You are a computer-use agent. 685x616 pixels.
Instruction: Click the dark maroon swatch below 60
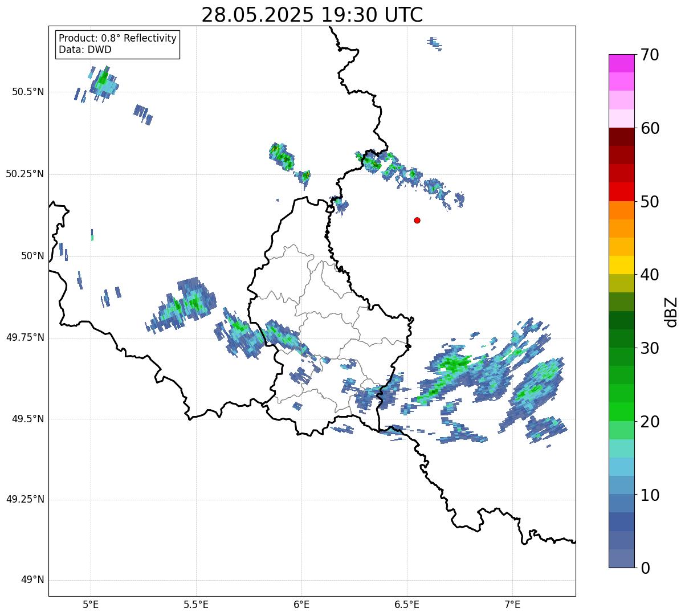point(622,137)
